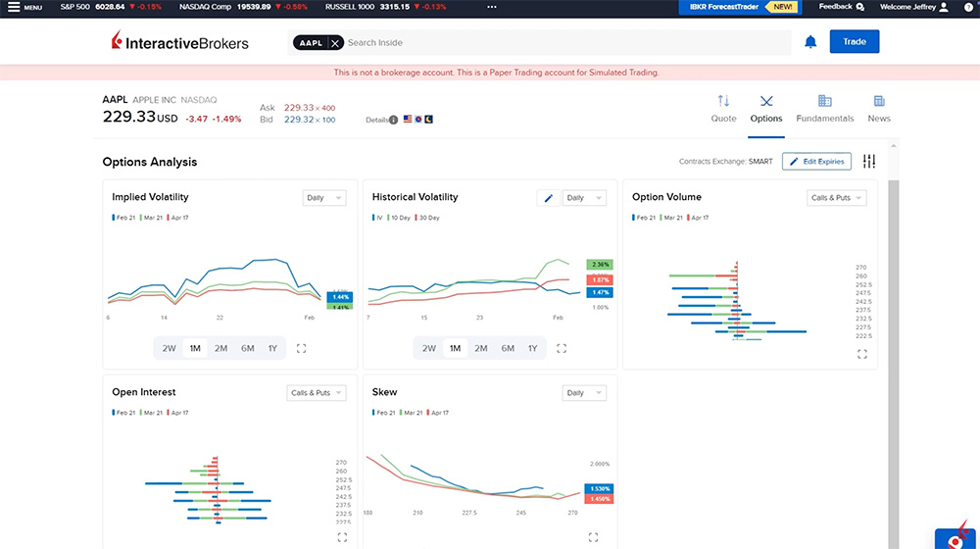Open the chart settings sliders icon
980x549 pixels.
tap(868, 162)
